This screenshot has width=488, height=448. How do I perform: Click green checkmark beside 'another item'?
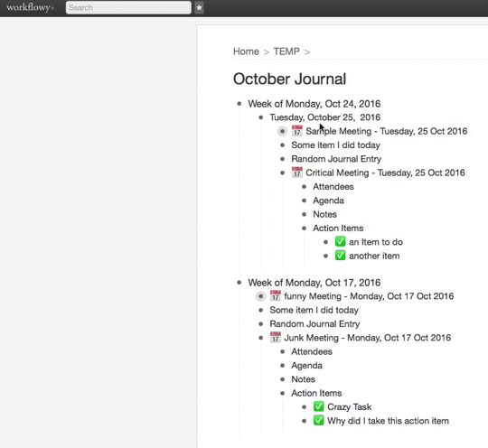[340, 256]
